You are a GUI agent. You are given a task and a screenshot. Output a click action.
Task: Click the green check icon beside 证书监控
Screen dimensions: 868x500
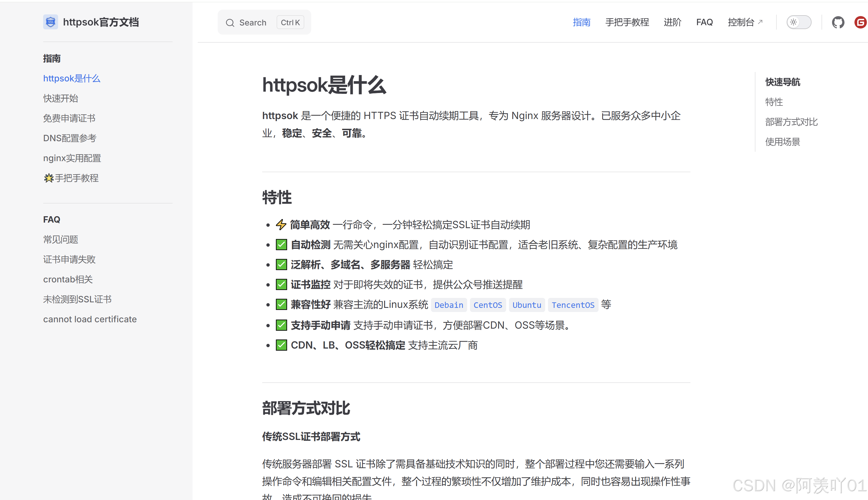coord(281,284)
